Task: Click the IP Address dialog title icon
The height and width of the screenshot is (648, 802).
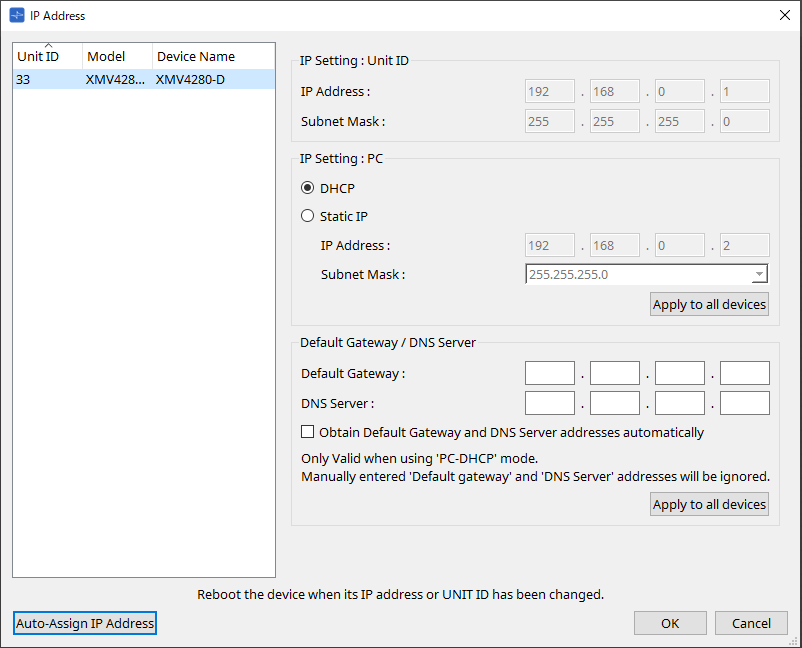Action: (x=16, y=15)
